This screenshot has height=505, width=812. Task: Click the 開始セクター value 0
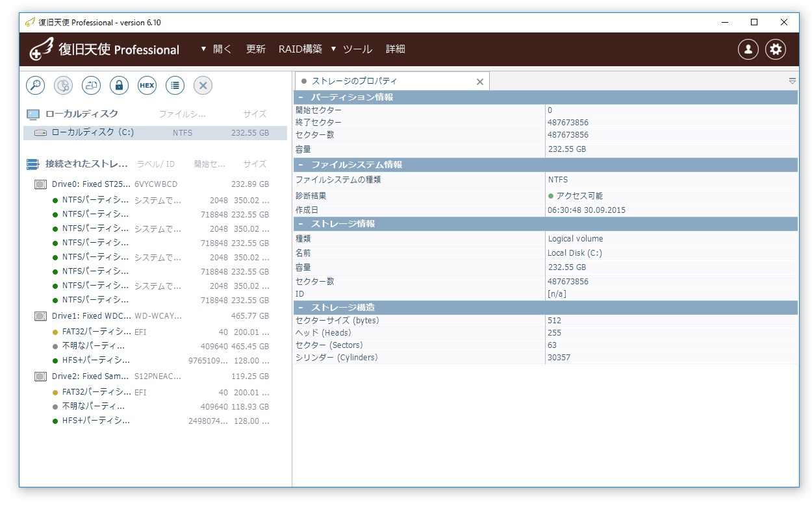(x=550, y=110)
